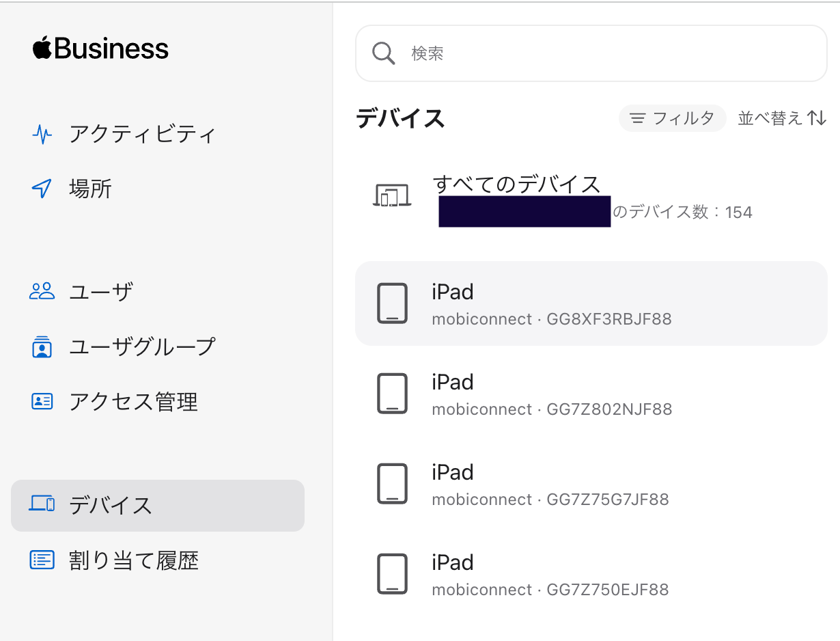Select デバイス in the sidebar

[158, 506]
